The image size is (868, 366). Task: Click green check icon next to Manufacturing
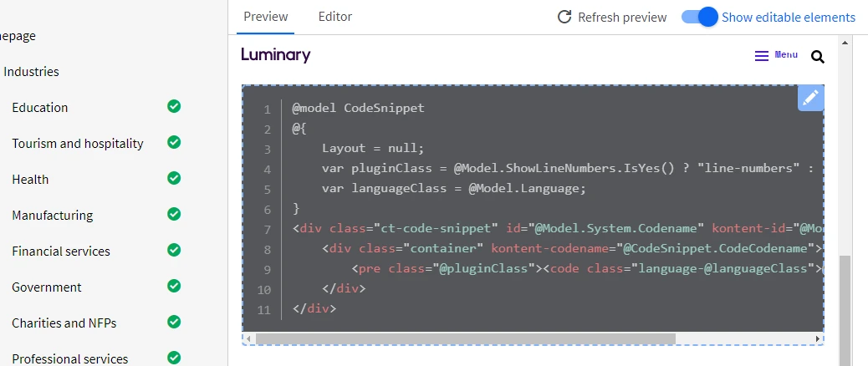(174, 214)
